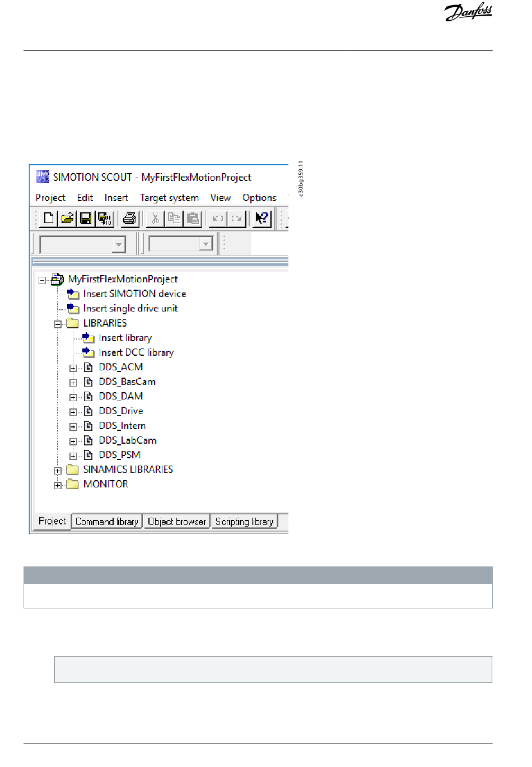Image resolution: width=532 pixels, height=767 pixels.
Task: Click the DDS_ACM library icon
Action: (x=88, y=367)
